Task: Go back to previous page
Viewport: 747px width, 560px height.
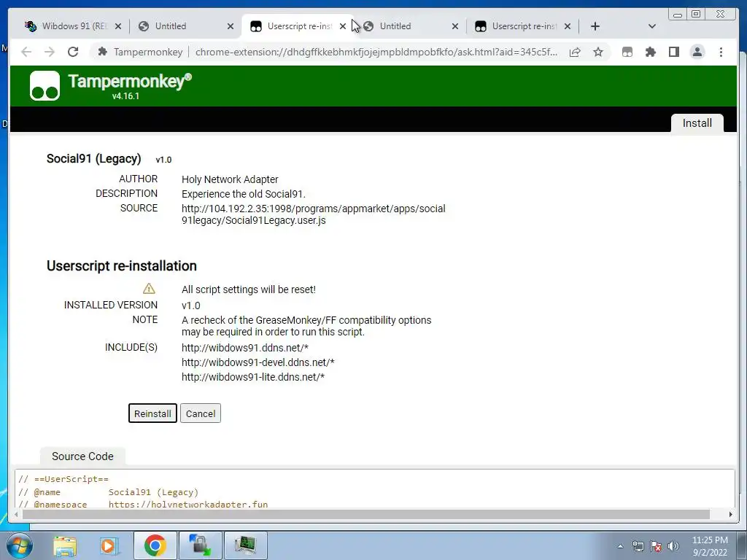Action: coord(26,52)
